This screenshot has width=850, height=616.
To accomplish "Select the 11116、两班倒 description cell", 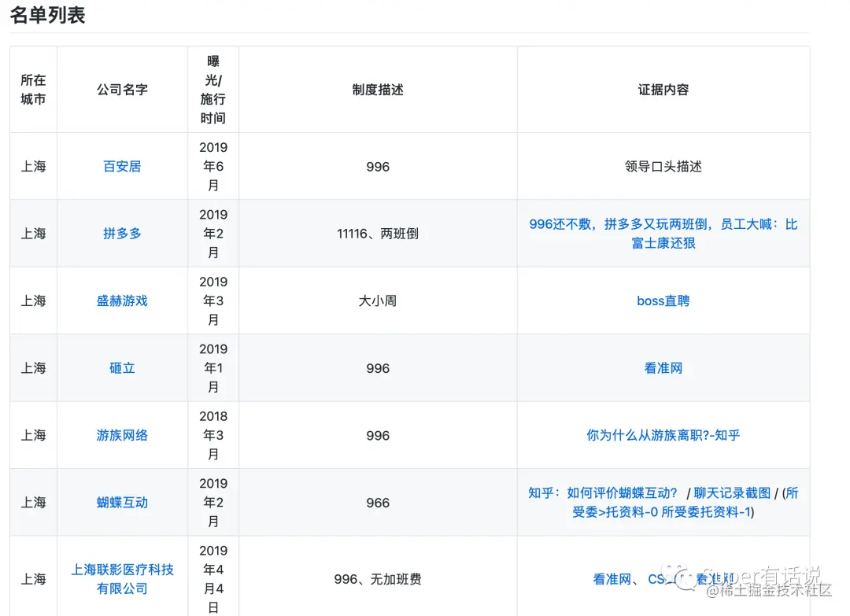I will click(x=378, y=234).
